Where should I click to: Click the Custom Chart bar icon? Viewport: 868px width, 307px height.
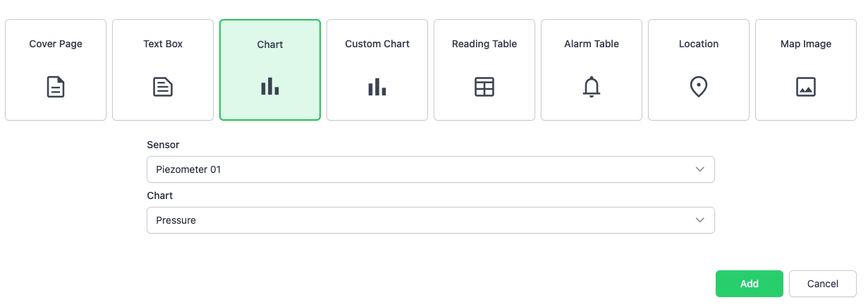pos(377,87)
